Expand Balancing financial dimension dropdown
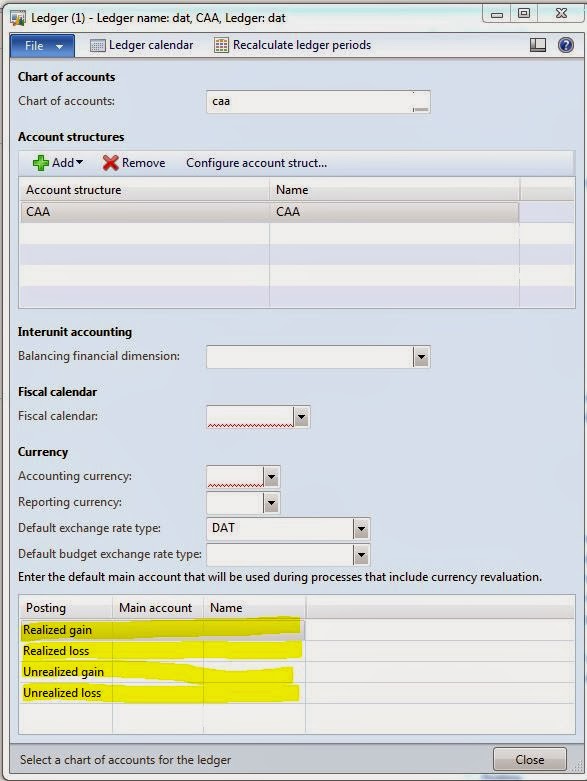 point(421,357)
